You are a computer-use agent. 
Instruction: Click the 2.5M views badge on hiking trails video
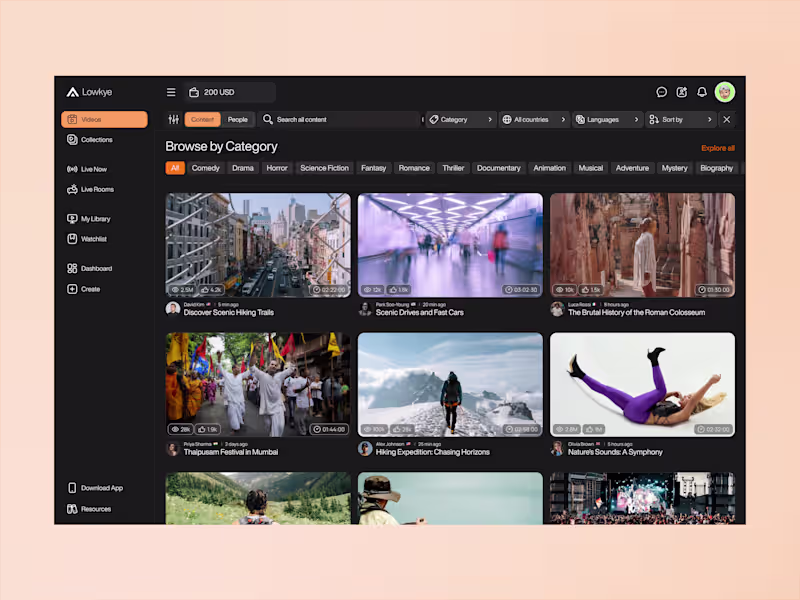183,290
